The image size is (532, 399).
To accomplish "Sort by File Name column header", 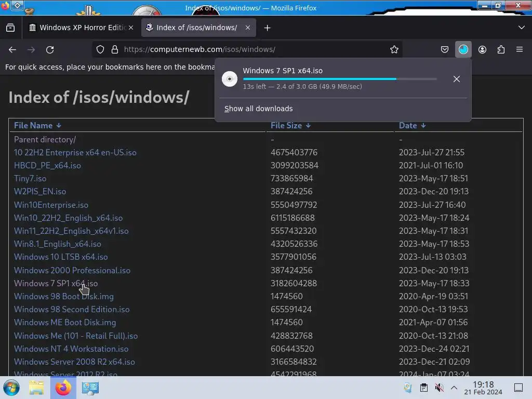I will tap(37, 125).
